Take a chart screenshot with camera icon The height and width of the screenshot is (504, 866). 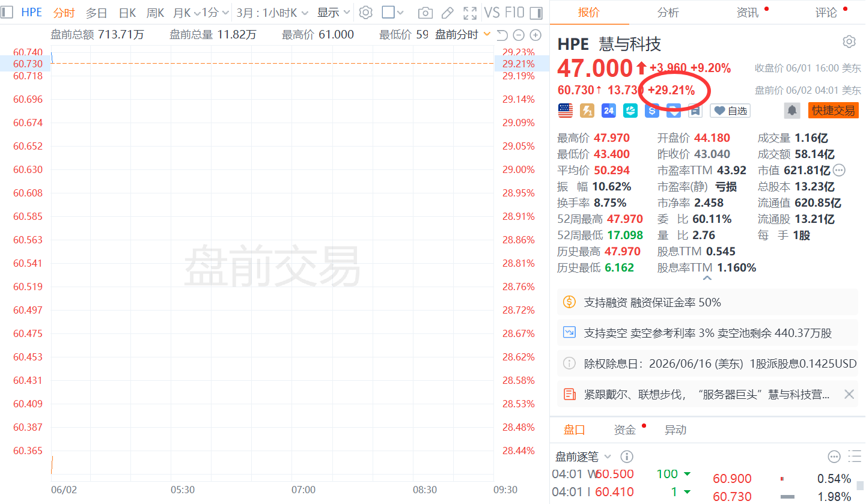(x=425, y=13)
